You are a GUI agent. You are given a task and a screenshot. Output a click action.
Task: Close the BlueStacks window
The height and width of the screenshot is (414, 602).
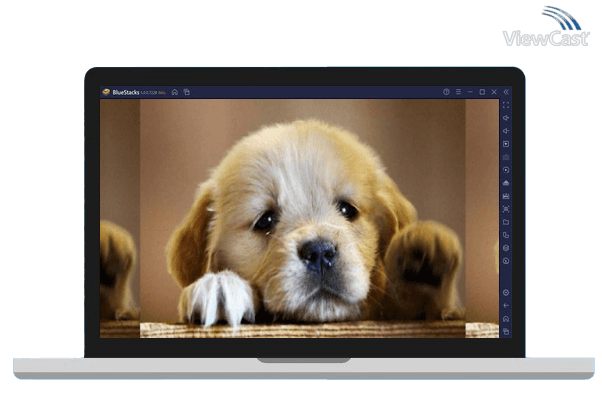point(494,92)
